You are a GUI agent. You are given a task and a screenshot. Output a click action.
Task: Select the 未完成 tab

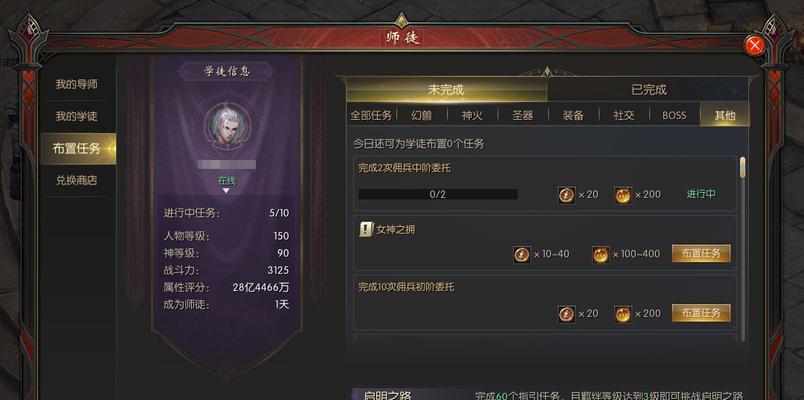pos(447,90)
